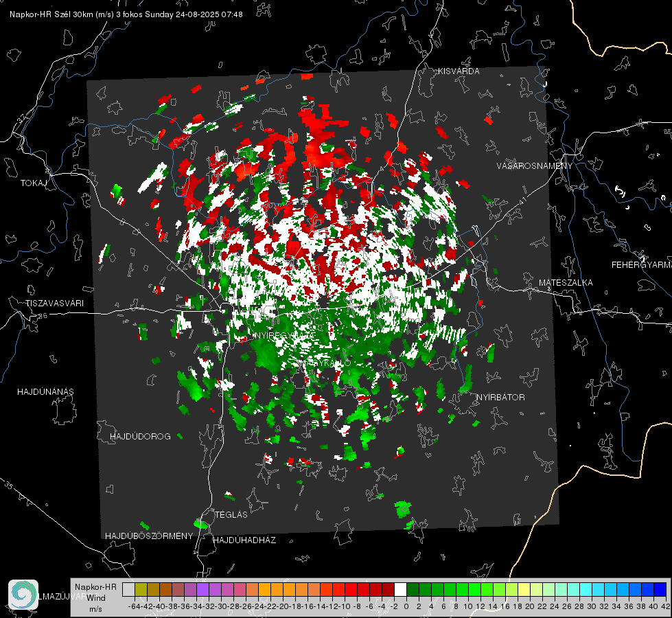The width and height of the screenshot is (672, 618).
Task: Select the NAGYKÁLLÓ city label
Action: 325,363
